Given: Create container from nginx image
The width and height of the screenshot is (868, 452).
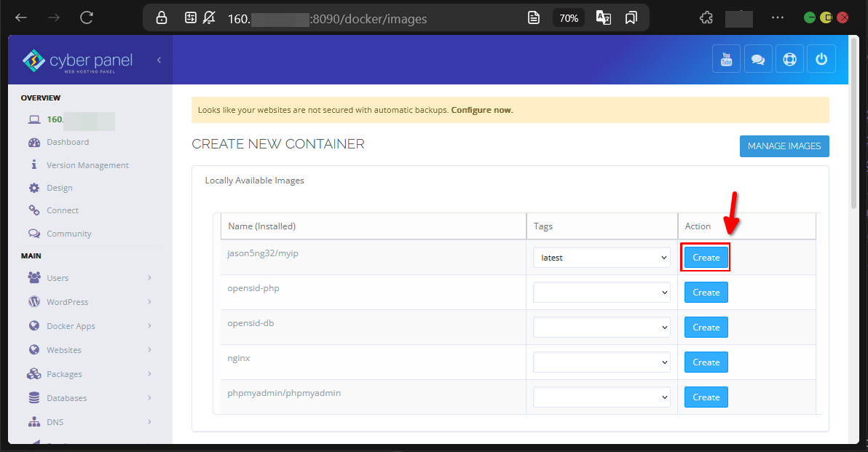Looking at the screenshot, I should click(x=706, y=362).
